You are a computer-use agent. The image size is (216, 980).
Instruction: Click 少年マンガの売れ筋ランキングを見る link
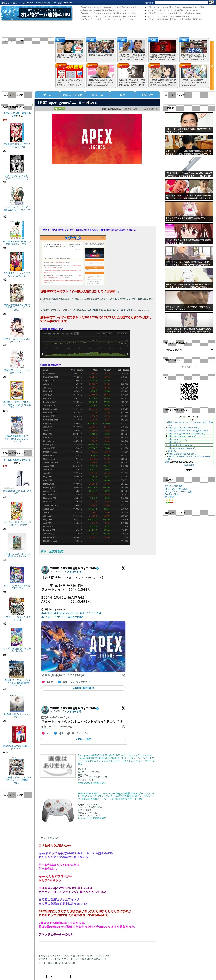17,114
